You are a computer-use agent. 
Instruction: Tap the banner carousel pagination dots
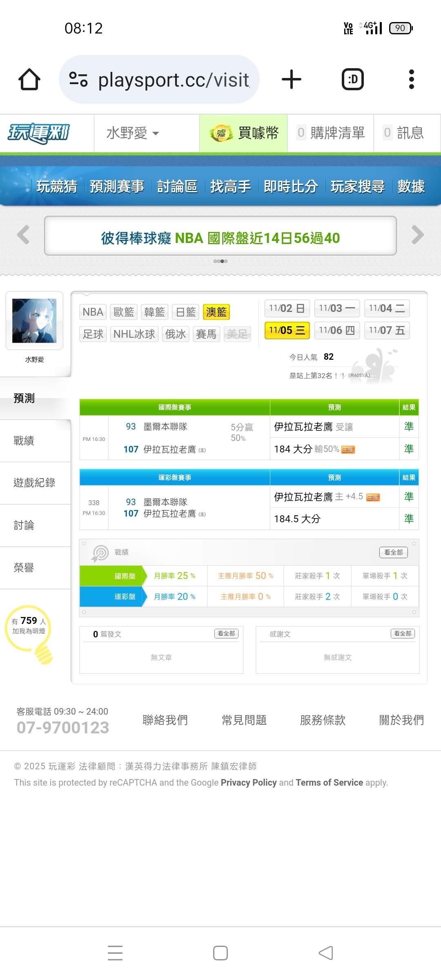pyautogui.click(x=220, y=261)
